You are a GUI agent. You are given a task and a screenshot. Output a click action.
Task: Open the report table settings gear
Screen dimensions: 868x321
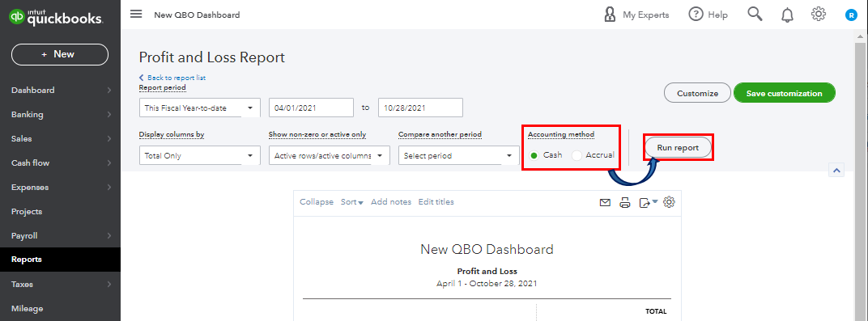point(670,202)
